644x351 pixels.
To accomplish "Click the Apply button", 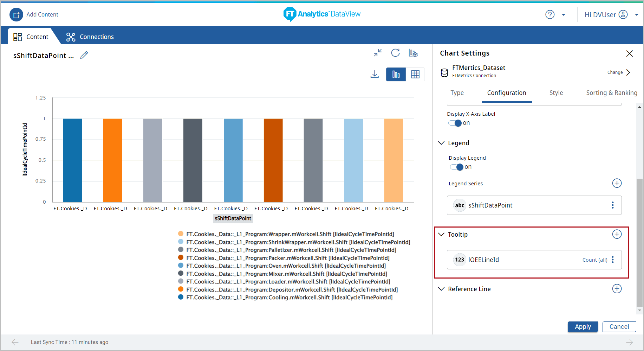I will point(583,327).
